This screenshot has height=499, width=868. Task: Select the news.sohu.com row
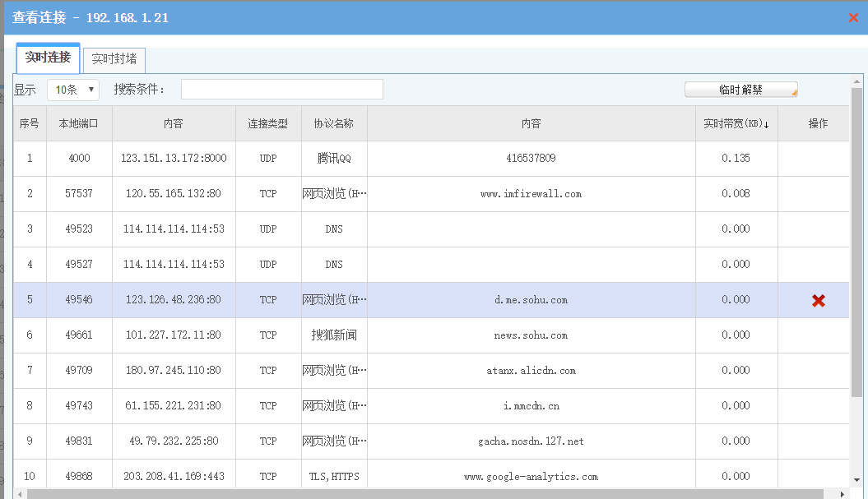point(531,335)
